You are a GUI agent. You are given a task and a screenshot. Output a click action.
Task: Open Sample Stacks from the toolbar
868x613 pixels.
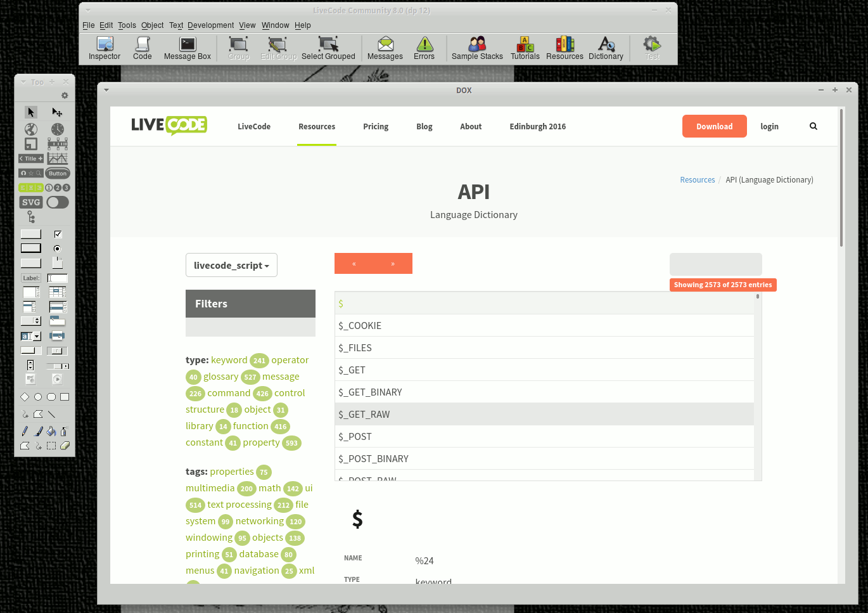(x=477, y=49)
